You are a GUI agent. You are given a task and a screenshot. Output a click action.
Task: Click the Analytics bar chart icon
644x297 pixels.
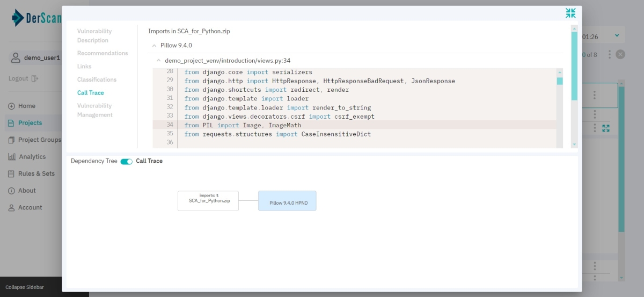[12, 157]
